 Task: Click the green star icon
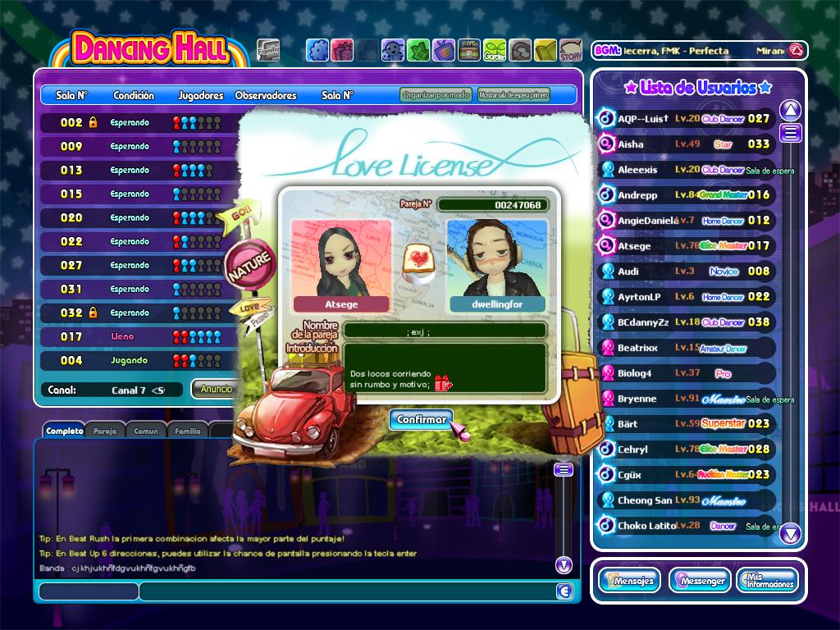pyautogui.click(x=418, y=50)
